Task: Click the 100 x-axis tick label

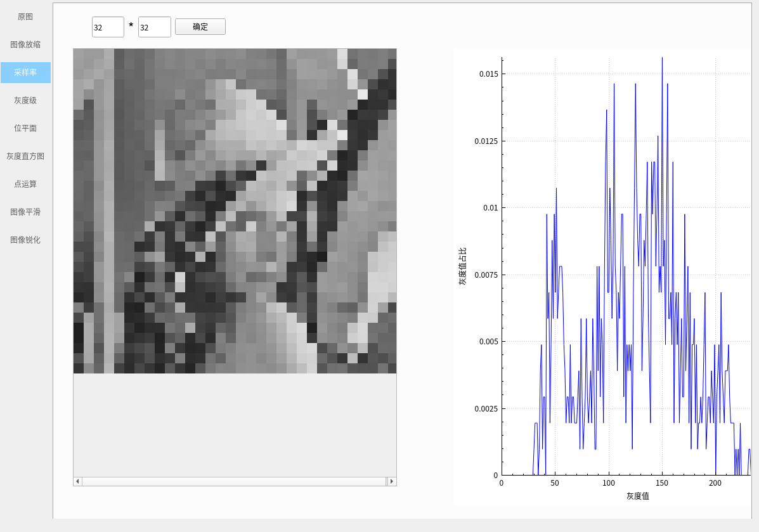Action: click(609, 483)
